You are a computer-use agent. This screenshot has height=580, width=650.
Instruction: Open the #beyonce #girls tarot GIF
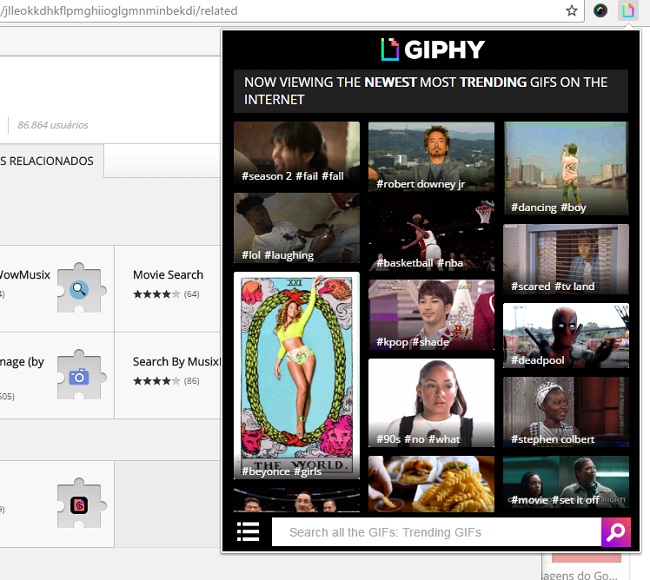tap(296, 376)
